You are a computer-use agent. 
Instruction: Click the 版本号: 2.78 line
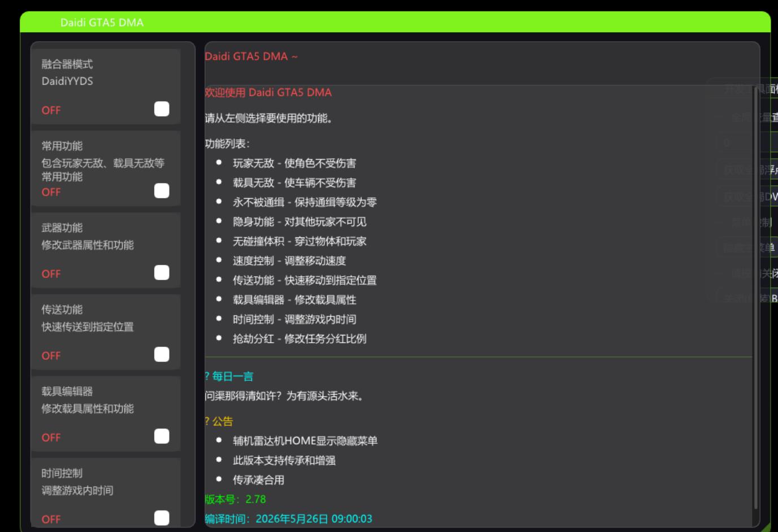pos(235,499)
